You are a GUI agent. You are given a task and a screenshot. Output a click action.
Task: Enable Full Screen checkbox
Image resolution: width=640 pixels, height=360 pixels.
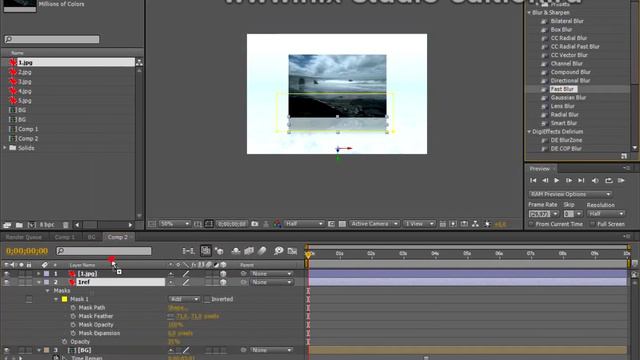point(592,224)
